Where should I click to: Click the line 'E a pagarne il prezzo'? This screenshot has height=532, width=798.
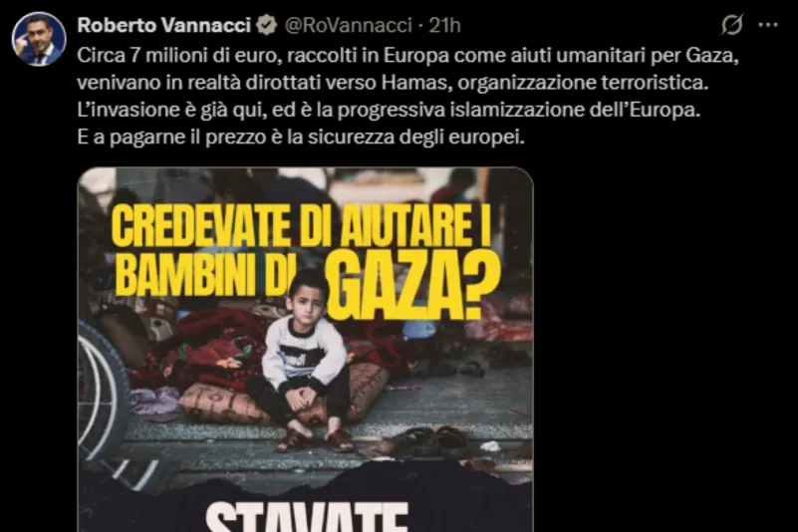(x=301, y=137)
